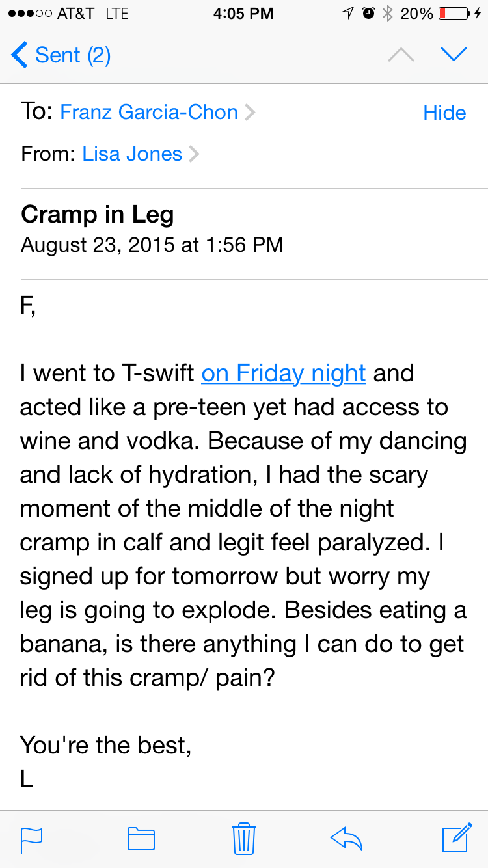
Task: Delete email with the trash icon
Action: pos(243,838)
